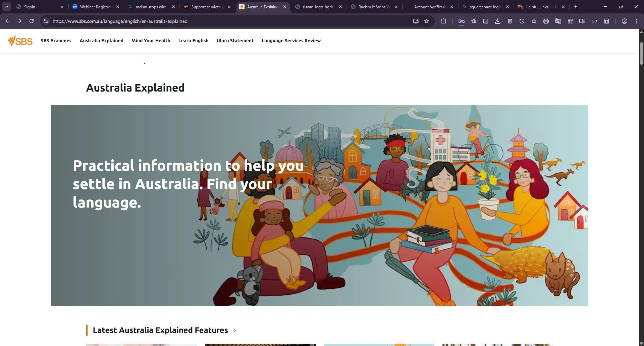
Task: Open a new tab with plus button
Action: point(575,7)
